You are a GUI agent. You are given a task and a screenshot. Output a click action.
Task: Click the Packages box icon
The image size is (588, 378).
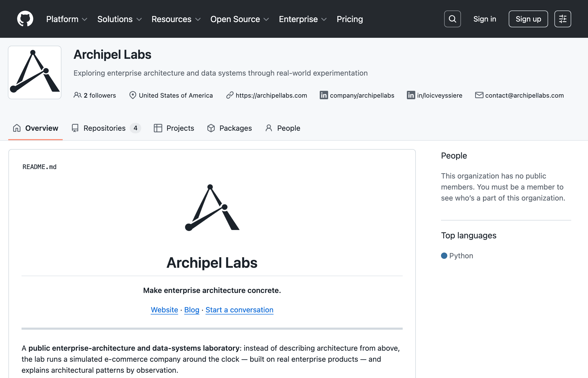click(211, 128)
